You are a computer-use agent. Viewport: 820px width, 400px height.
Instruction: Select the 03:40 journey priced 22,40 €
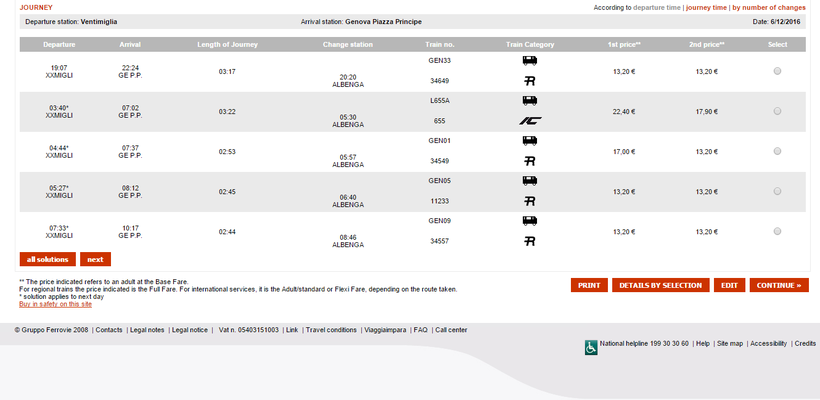(777, 111)
